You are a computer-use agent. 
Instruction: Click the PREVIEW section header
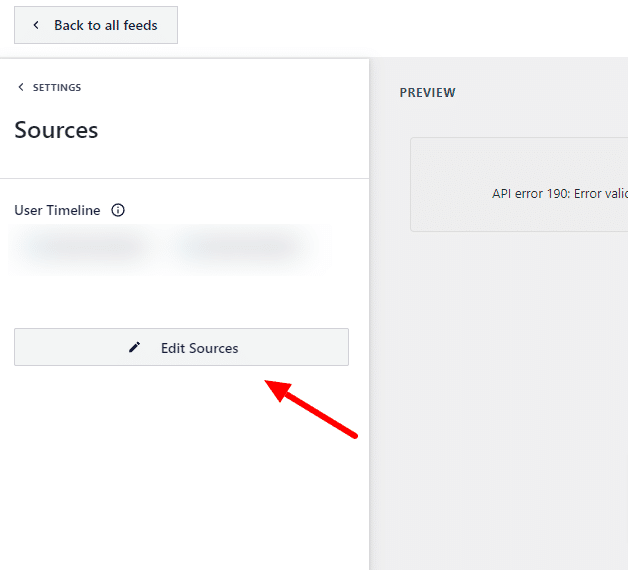pos(427,93)
